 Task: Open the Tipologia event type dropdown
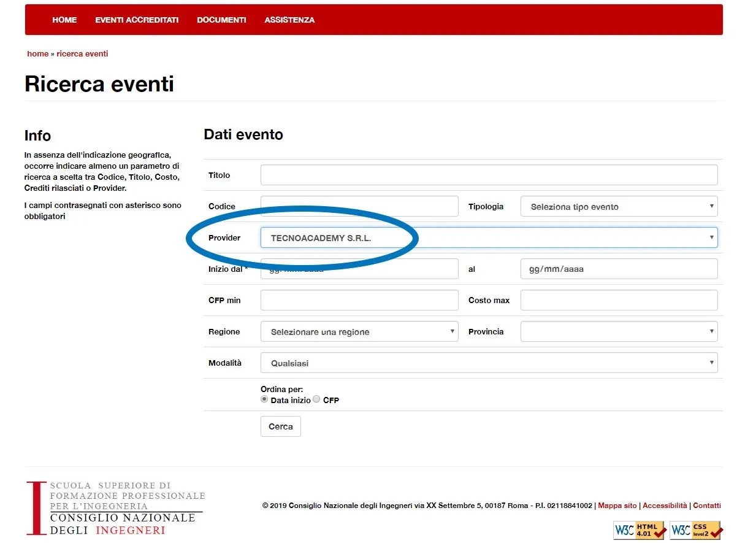(x=619, y=206)
